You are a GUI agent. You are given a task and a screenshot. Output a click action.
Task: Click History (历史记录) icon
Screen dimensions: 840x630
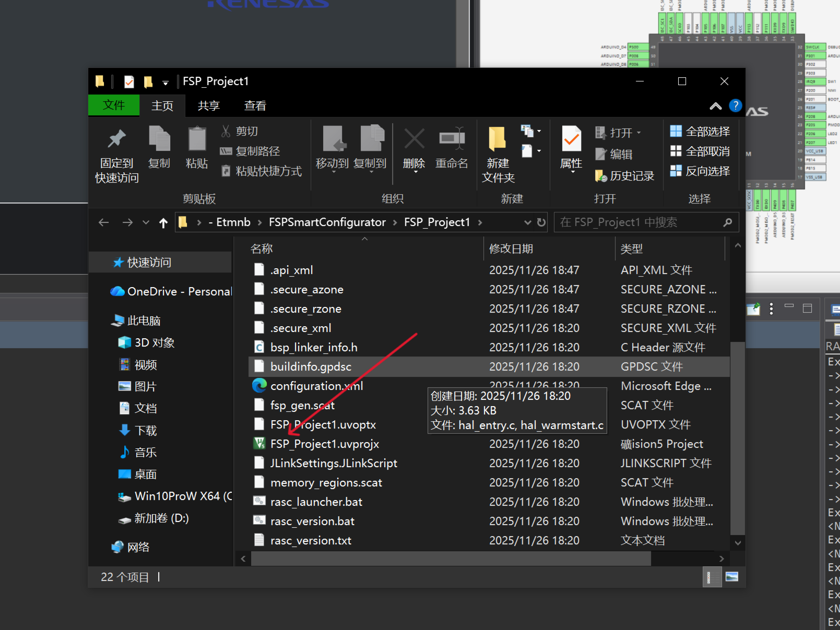pos(601,176)
